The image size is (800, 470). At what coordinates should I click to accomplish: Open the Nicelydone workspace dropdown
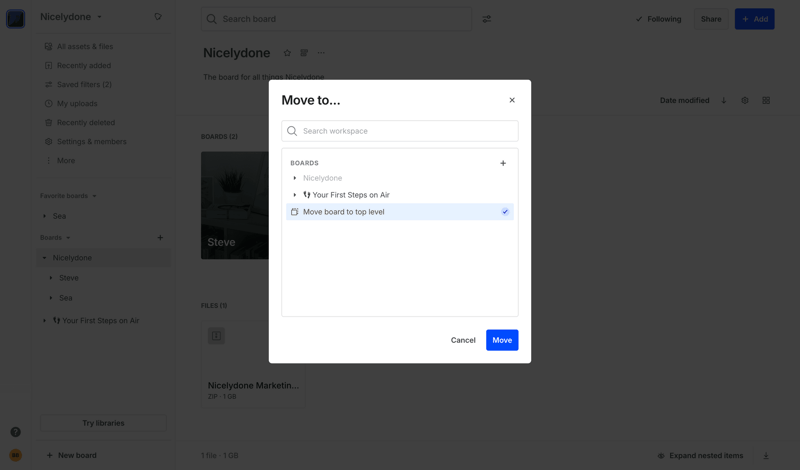click(71, 17)
